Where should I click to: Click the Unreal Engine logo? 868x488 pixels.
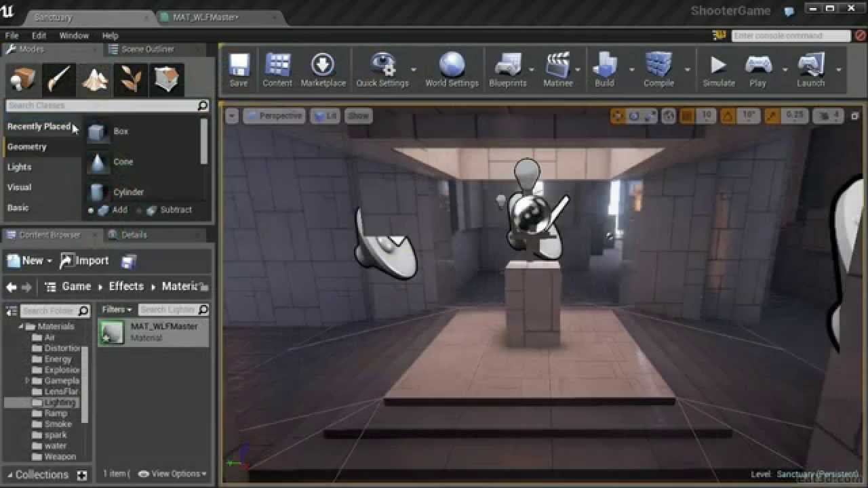7,10
